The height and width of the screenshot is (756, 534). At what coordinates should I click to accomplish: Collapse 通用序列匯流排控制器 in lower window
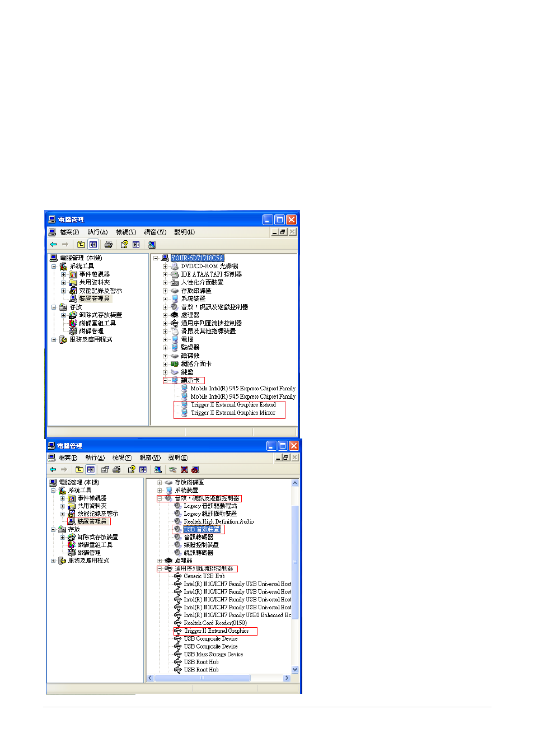pyautogui.click(x=160, y=568)
